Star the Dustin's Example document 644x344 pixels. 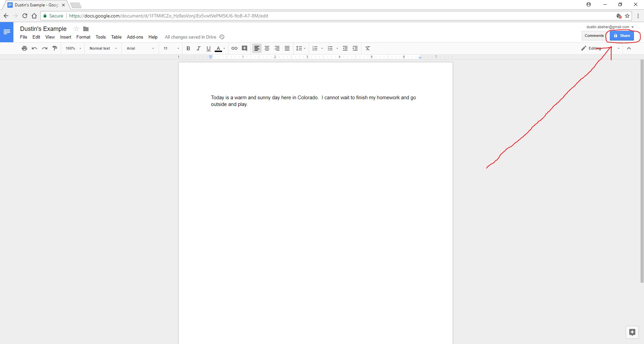pos(76,29)
